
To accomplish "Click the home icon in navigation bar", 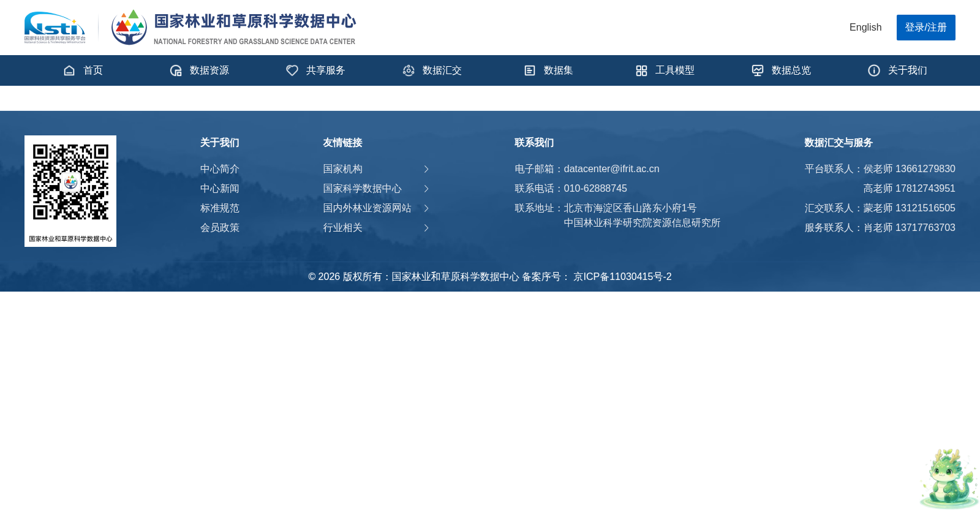I will click(69, 70).
